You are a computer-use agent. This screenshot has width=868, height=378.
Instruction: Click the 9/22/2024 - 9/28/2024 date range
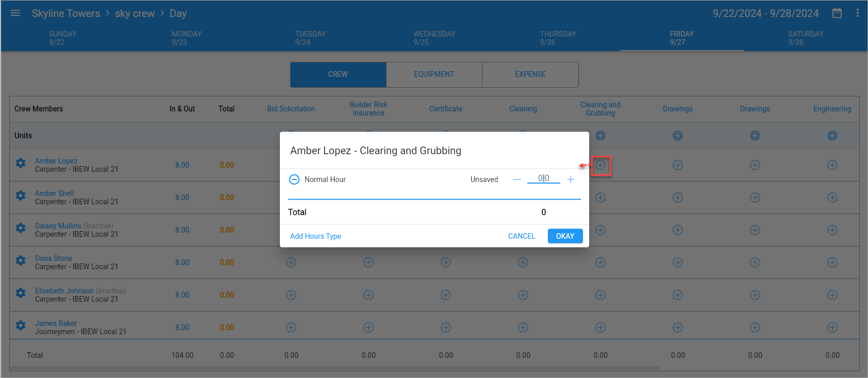pos(766,13)
